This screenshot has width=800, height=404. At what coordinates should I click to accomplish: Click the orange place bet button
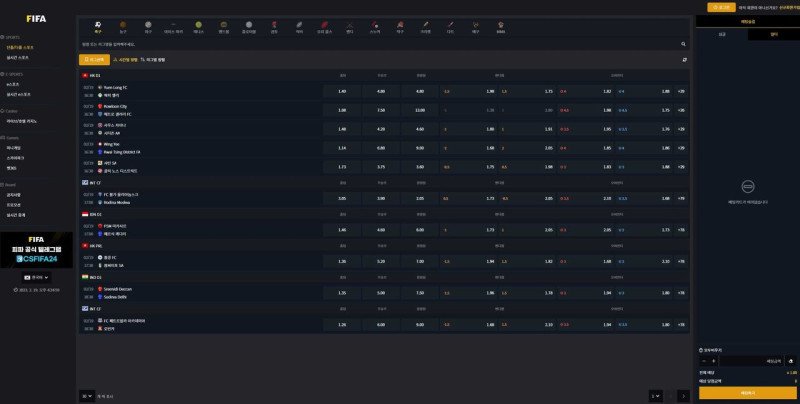click(x=747, y=393)
